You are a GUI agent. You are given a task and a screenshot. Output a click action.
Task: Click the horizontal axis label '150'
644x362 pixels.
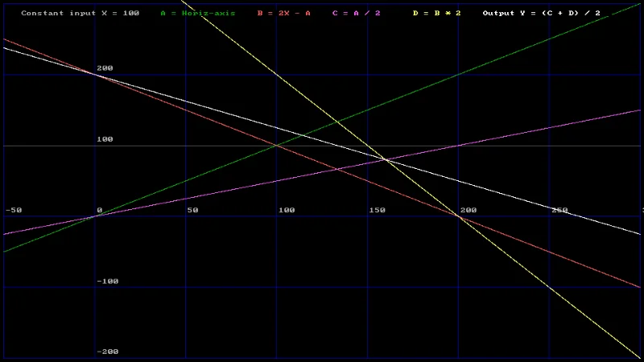(x=377, y=210)
